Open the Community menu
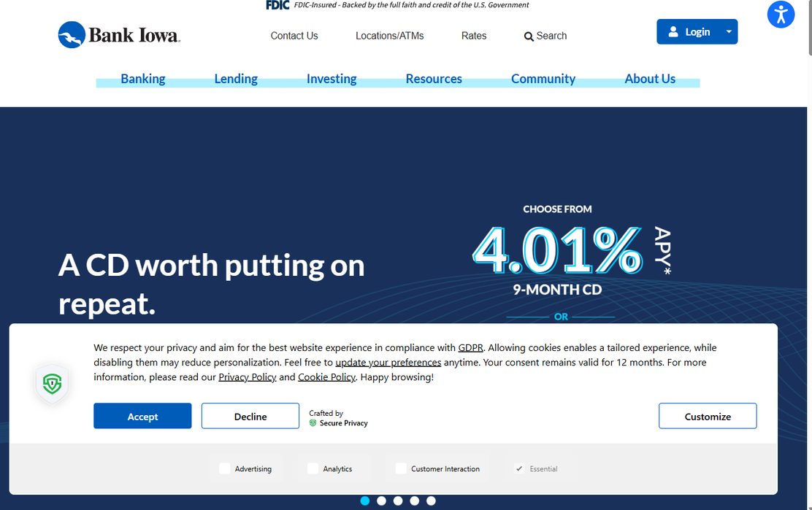Screen dimensions: 812x510 point(543,79)
